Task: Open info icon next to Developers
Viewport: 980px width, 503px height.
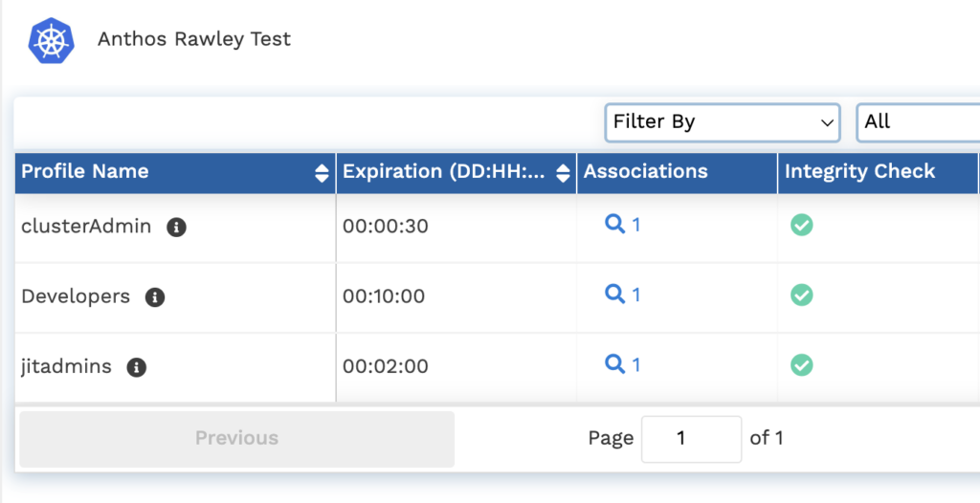Action: click(155, 297)
